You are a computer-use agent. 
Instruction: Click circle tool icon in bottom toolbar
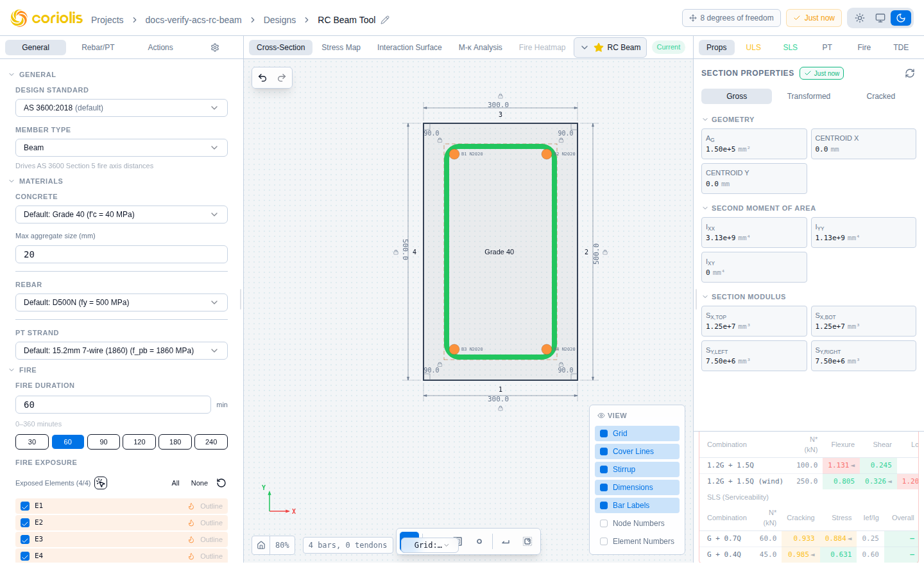[x=479, y=541]
